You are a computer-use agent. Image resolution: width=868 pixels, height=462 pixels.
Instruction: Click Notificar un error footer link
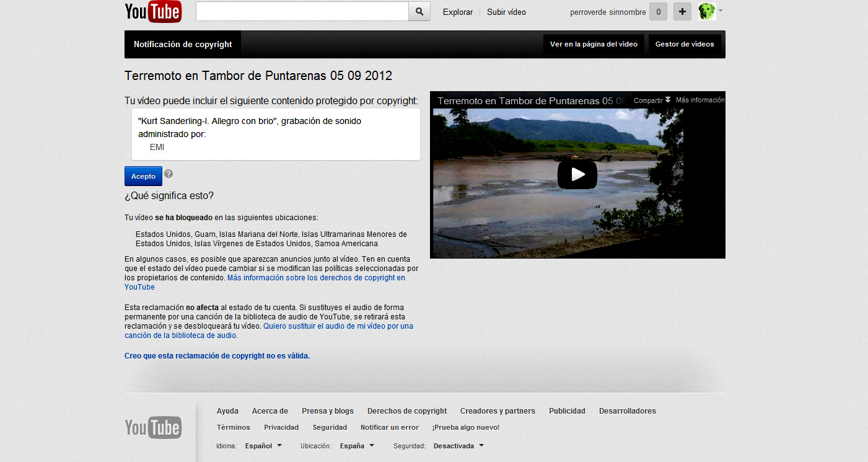tap(390, 427)
